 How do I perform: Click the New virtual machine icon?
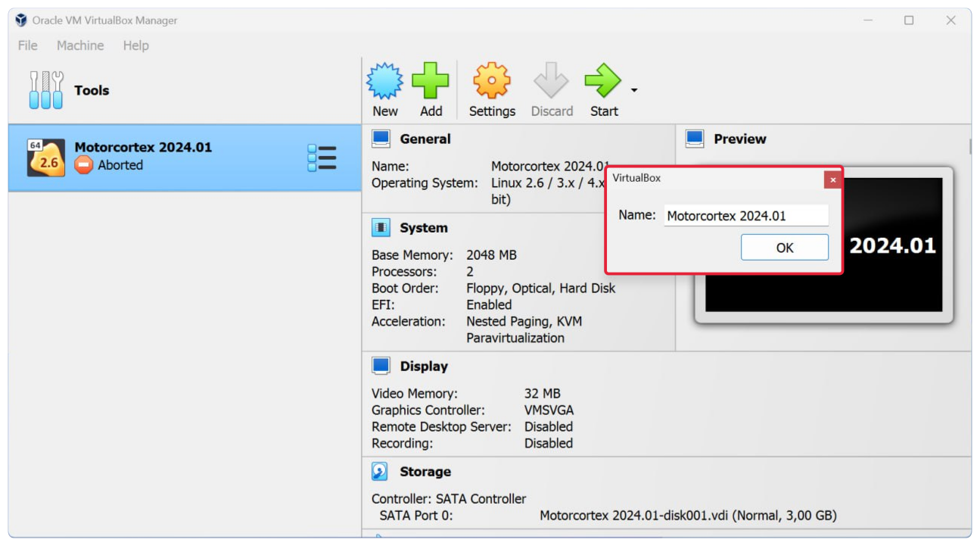pyautogui.click(x=384, y=81)
